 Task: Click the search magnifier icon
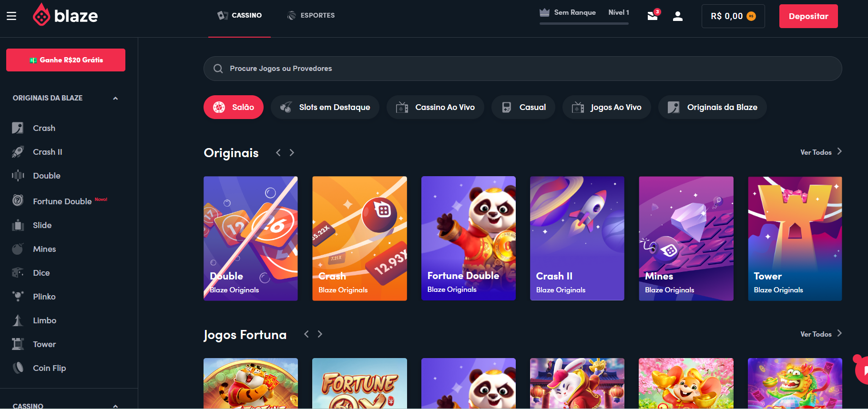pyautogui.click(x=218, y=69)
